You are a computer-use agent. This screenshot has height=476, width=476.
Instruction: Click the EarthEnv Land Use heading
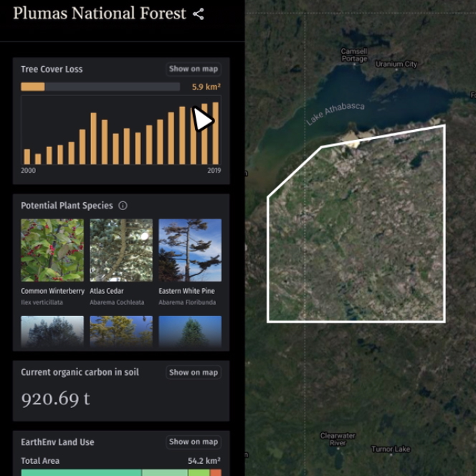[57, 442]
